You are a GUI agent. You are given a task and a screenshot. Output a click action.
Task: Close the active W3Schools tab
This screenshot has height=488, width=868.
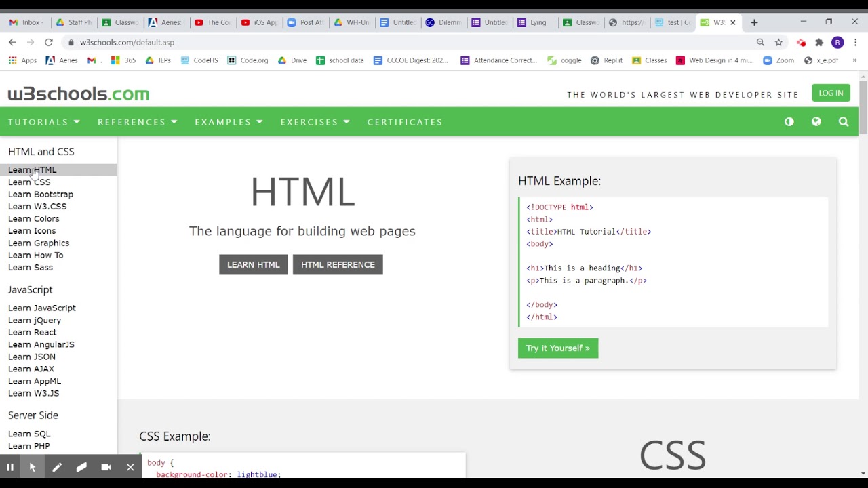click(x=732, y=22)
